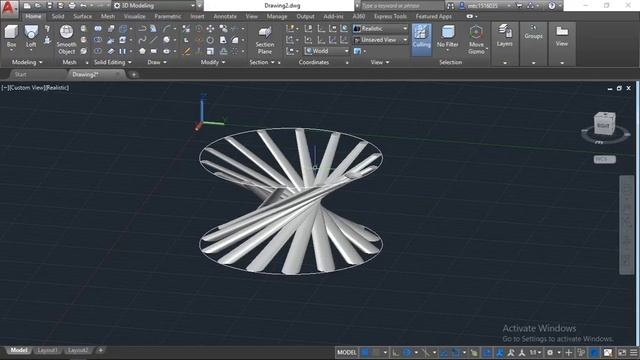The image size is (640, 360).
Task: Open the annotation scale 1:1 dropdown
Action: click(536, 352)
